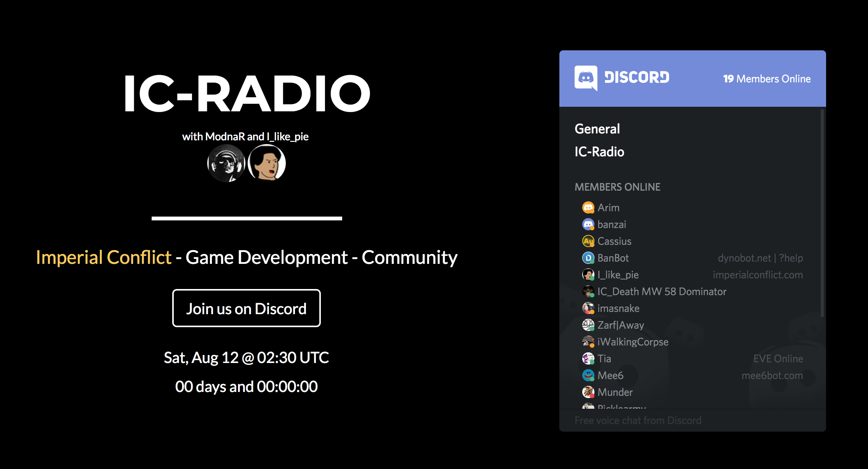Click imasnake's avatar icon

click(588, 308)
